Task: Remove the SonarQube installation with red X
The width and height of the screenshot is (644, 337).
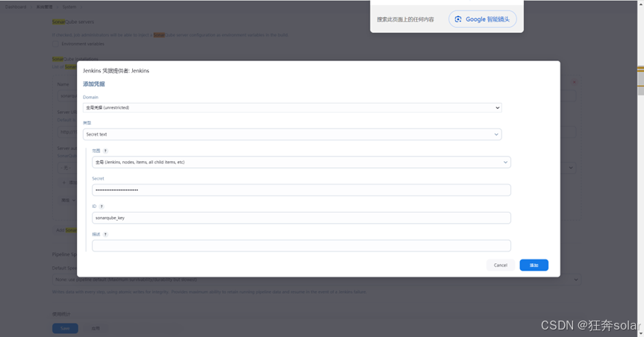Action: (x=574, y=82)
